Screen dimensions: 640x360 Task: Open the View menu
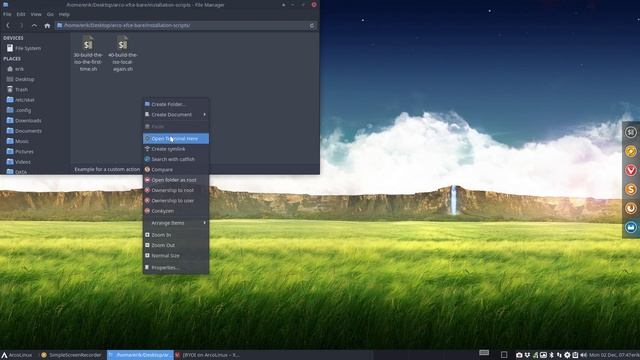click(x=36, y=14)
